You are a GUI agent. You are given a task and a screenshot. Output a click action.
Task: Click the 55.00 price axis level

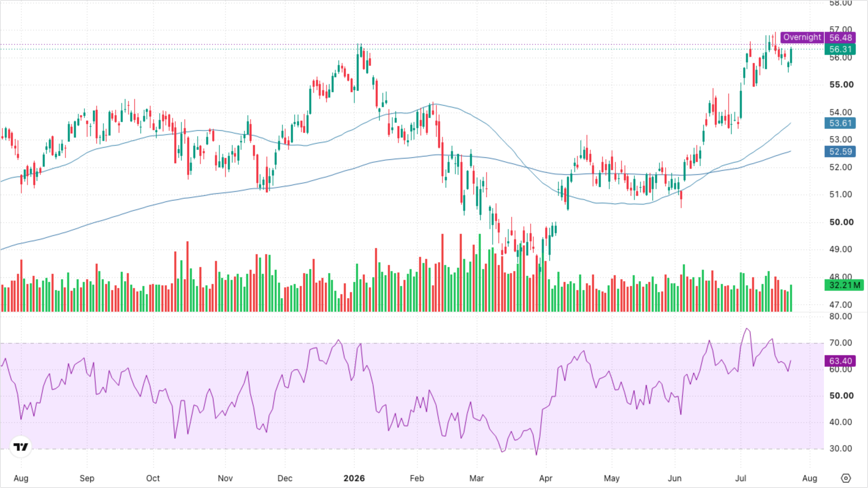click(x=842, y=84)
